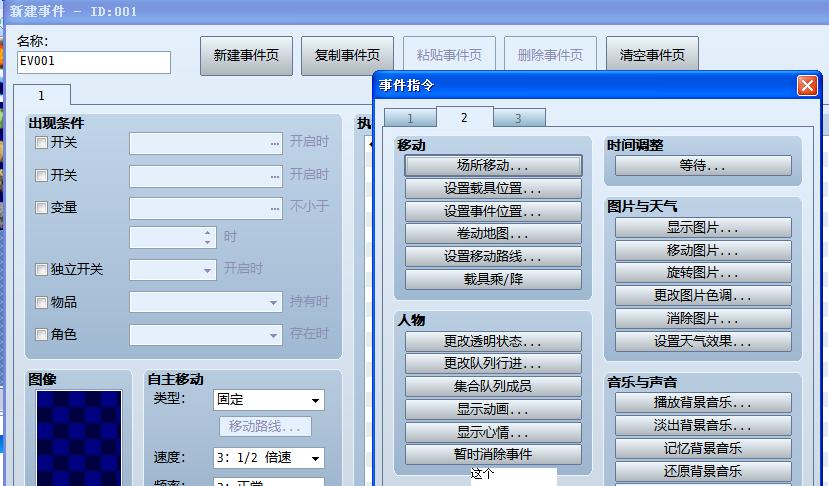Choose the 场所移动... command
The width and height of the screenshot is (829, 486).
[493, 166]
